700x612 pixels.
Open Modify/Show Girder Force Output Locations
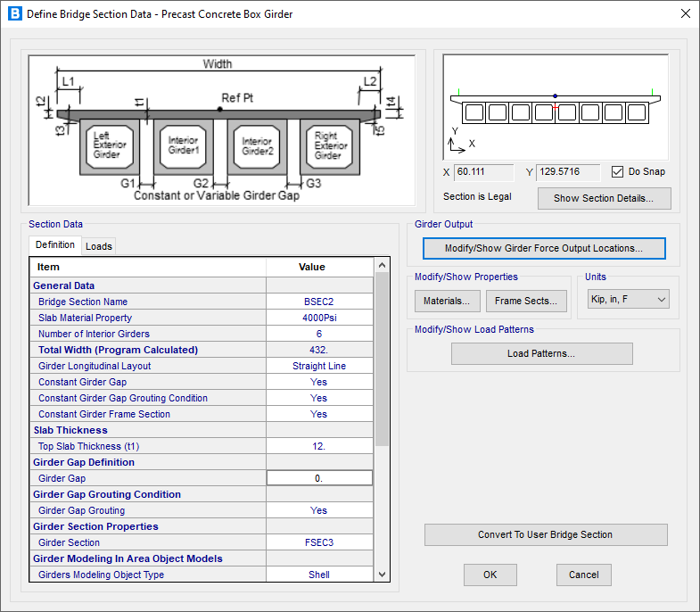(543, 248)
